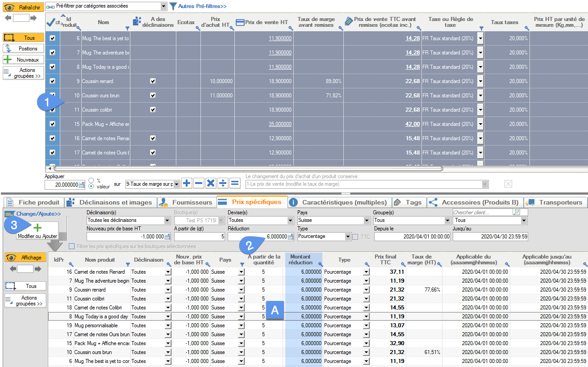Viewport: 588px width, 367px height.
Task: Click the Autres Pré-filtres>> link
Action: tap(202, 6)
